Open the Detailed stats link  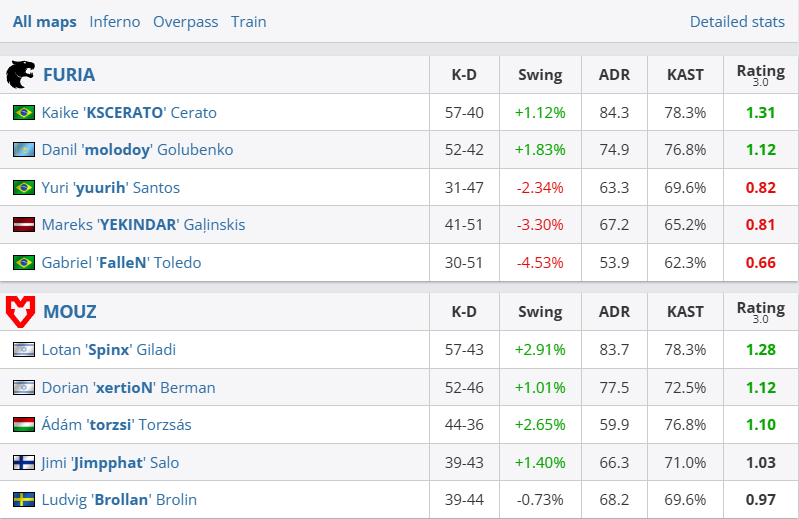(737, 21)
